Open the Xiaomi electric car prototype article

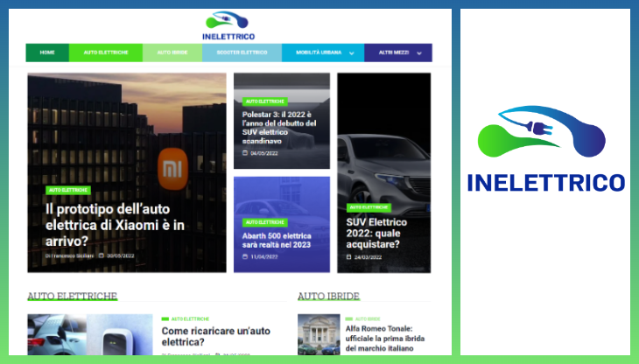(x=115, y=225)
